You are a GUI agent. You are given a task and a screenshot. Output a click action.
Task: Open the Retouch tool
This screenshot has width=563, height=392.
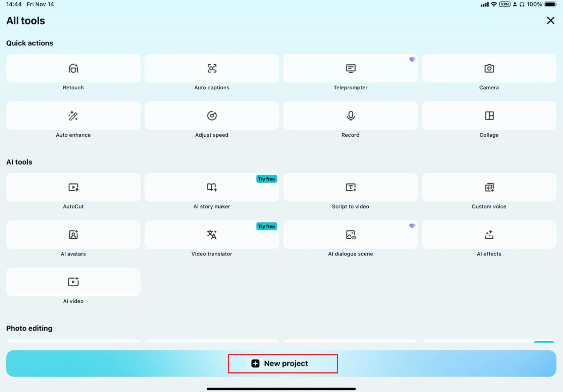73,68
